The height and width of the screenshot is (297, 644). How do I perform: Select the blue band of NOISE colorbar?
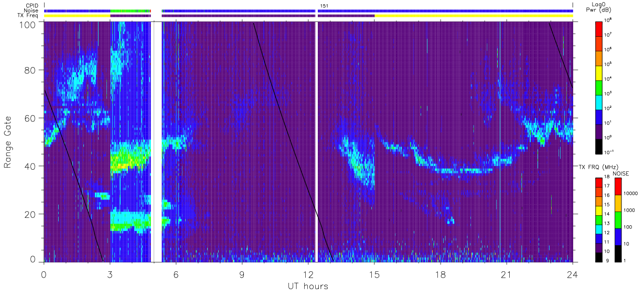tap(618, 236)
